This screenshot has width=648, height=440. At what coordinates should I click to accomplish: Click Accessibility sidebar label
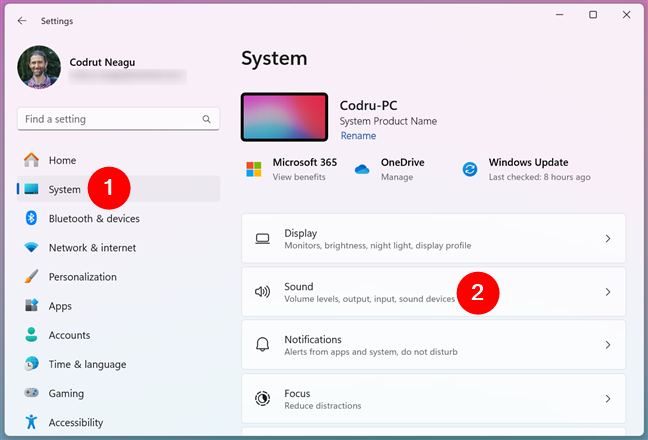(76, 423)
